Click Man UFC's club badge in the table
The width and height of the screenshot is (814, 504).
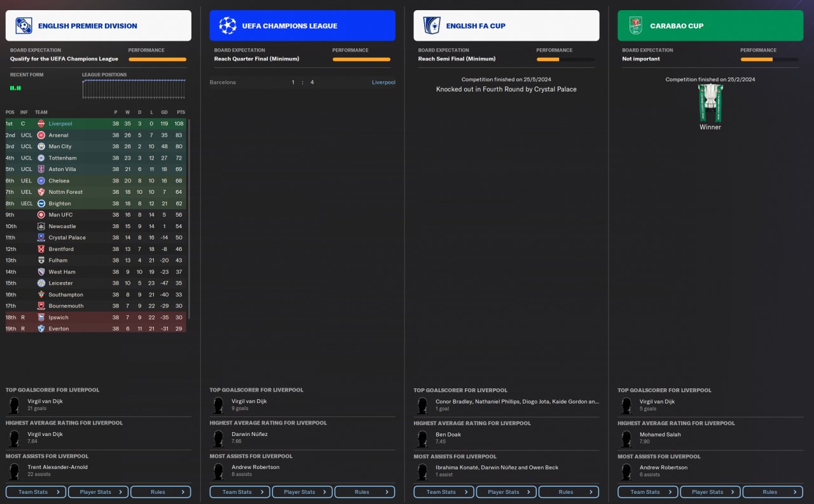41,215
